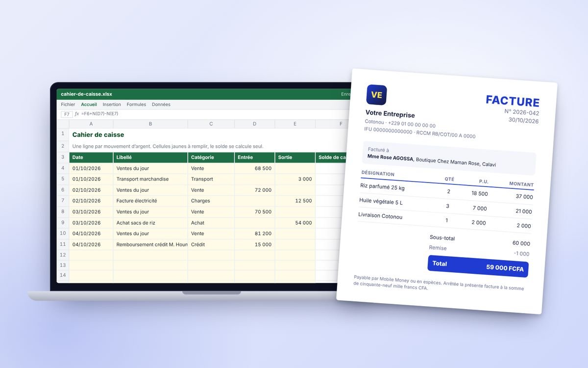Select cell Transport marchandise
Image resolution: width=588 pixels, height=368 pixels.
(x=150, y=179)
